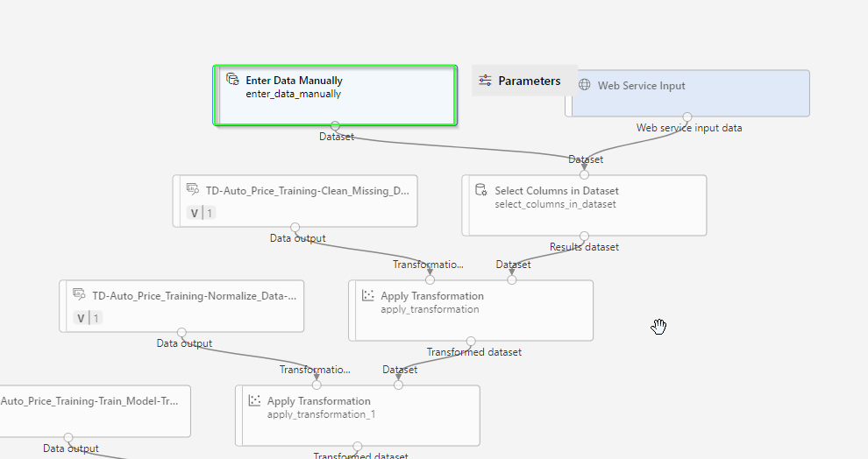Click the Parameters sliders icon
This screenshot has height=459, width=868.
click(x=485, y=81)
